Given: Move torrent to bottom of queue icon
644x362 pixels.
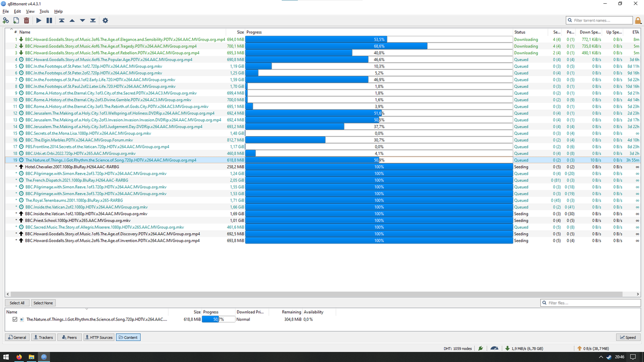Looking at the screenshot, I should [x=92, y=20].
